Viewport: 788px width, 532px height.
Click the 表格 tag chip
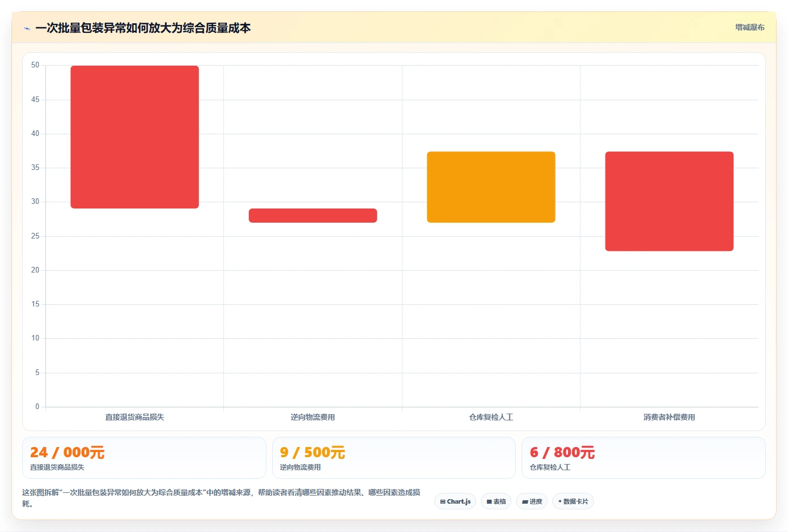tap(496, 501)
